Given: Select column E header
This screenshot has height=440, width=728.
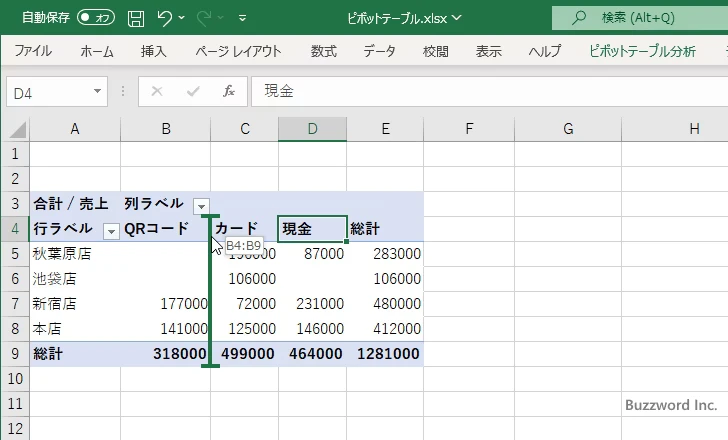Looking at the screenshot, I should pos(385,129).
